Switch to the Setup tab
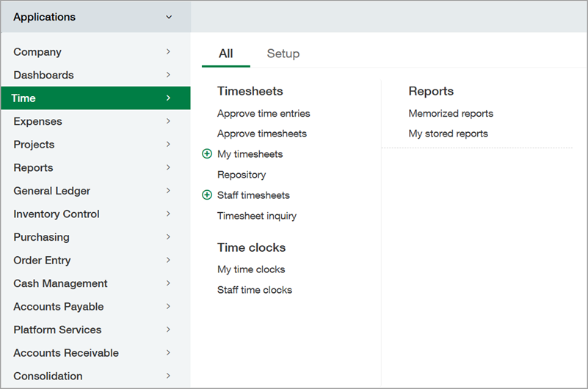 point(283,54)
